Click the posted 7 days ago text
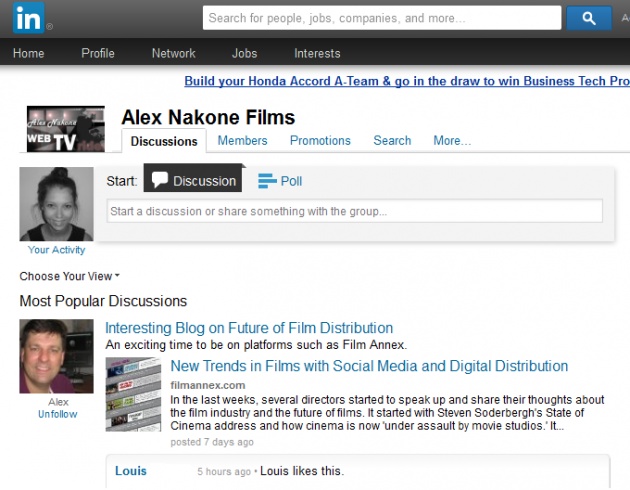This screenshot has width=630, height=490. pos(212,442)
